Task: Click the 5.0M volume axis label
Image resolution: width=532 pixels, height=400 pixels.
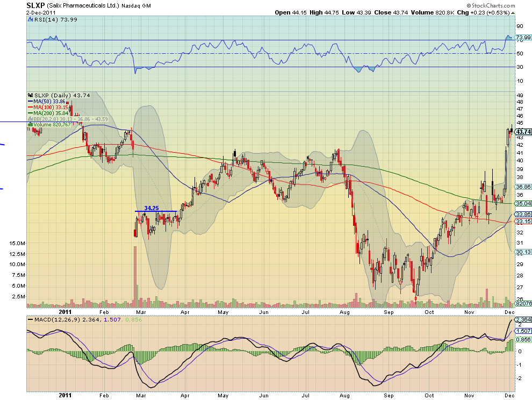Action: pos(19,286)
